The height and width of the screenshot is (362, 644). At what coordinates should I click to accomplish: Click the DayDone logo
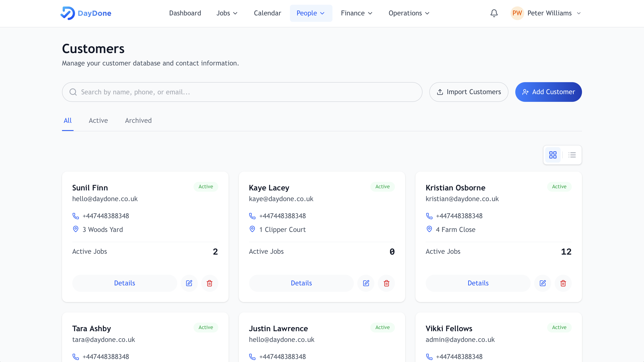[x=86, y=13]
